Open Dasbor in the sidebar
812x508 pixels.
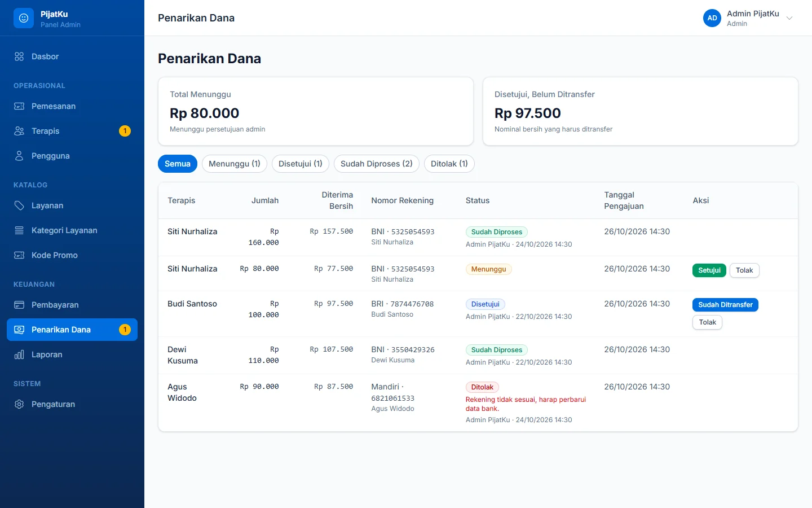pos(72,56)
